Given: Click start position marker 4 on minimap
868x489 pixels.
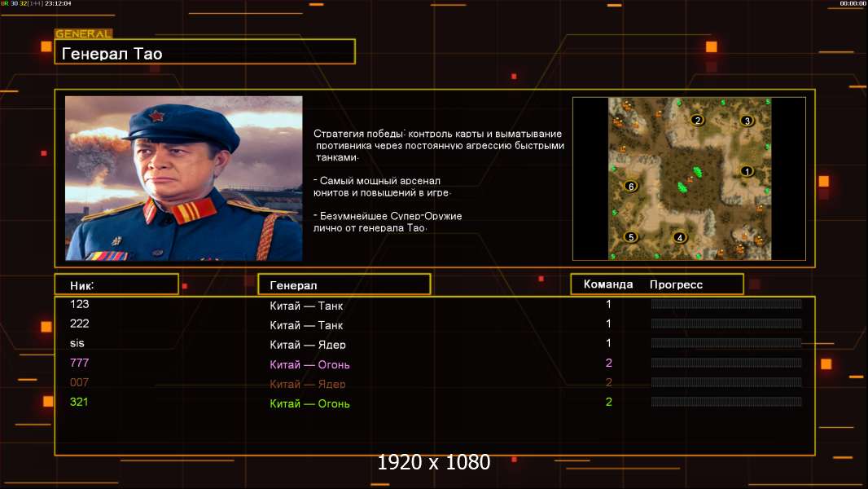Looking at the screenshot, I should (x=680, y=238).
